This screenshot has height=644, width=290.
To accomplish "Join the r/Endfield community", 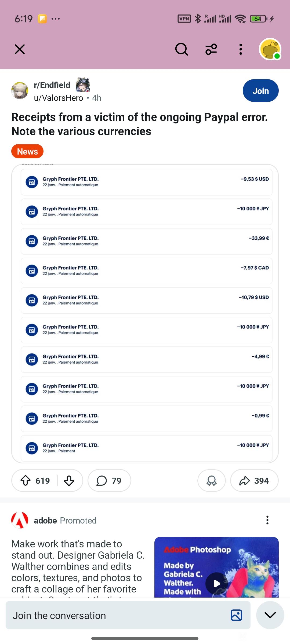I will [x=260, y=91].
